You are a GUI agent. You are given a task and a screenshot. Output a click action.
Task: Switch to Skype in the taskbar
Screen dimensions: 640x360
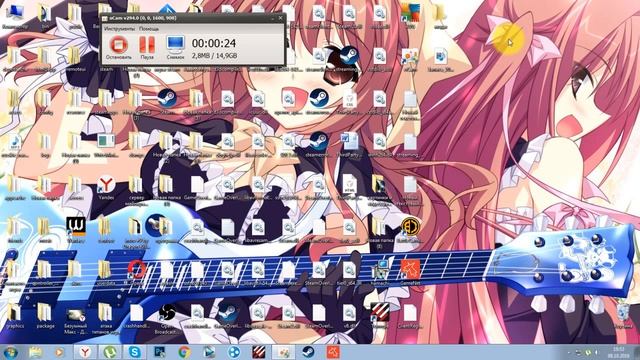tap(134, 352)
